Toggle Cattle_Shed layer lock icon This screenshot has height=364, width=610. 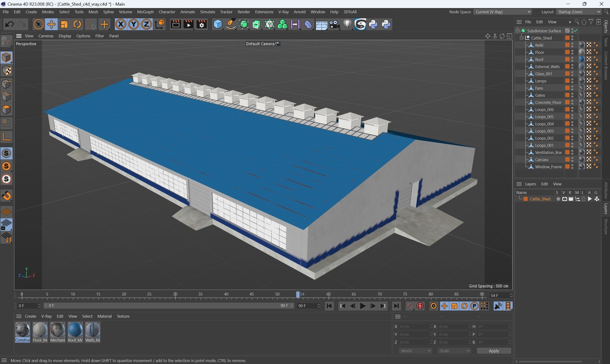pos(583,199)
